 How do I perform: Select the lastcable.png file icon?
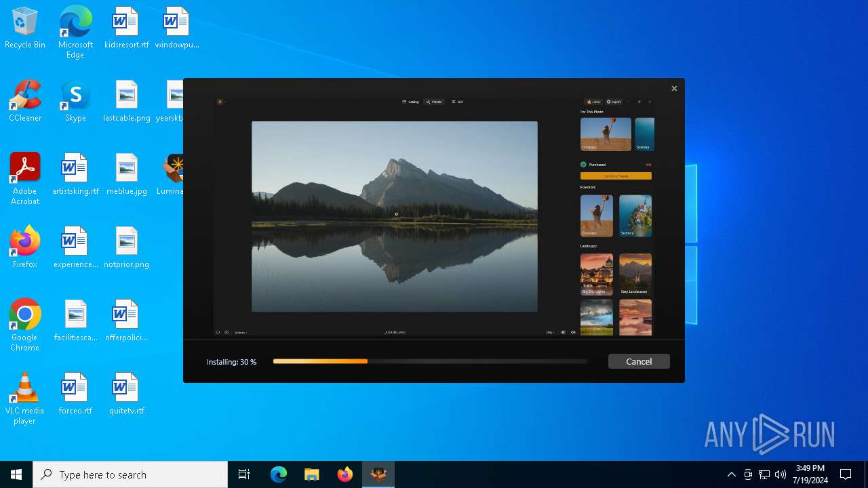point(126,101)
